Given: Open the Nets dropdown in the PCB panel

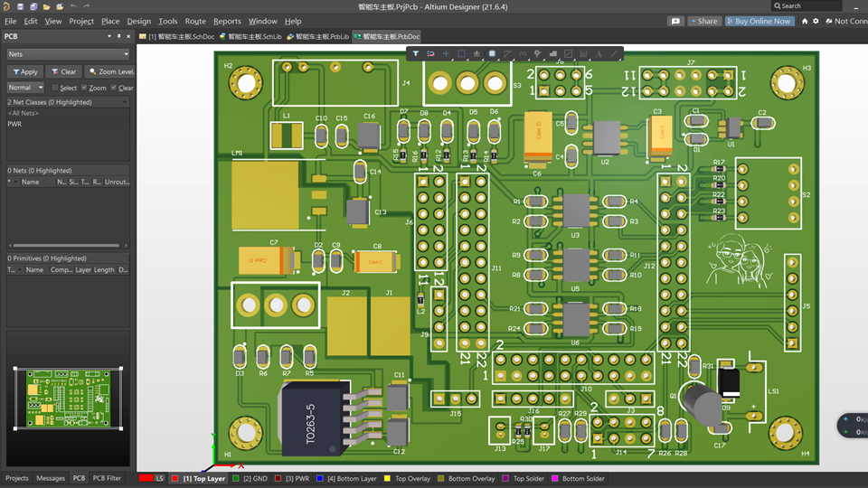Looking at the screenshot, I should [x=68, y=54].
